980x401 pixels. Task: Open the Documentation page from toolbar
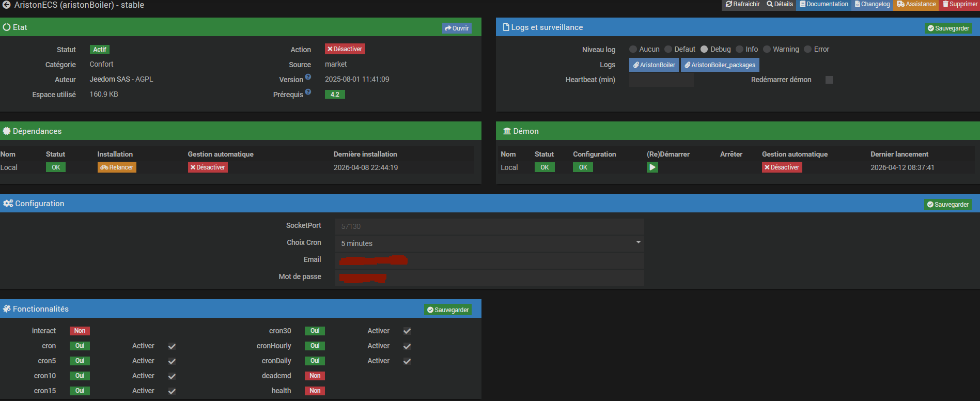tap(823, 4)
